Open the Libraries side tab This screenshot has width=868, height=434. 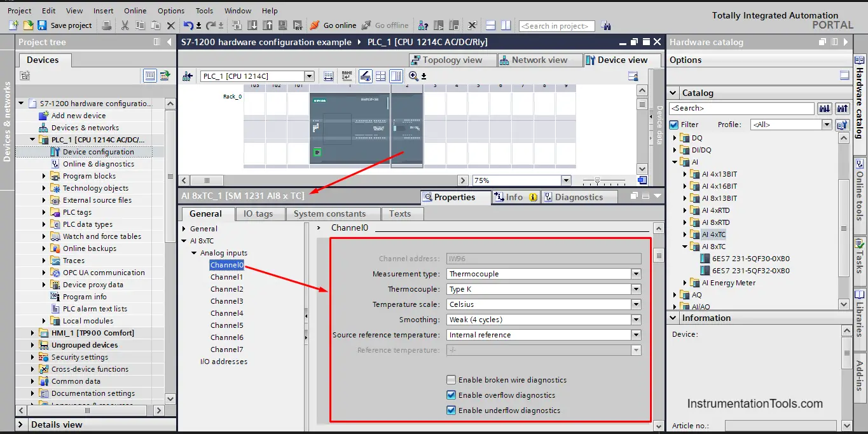860,313
